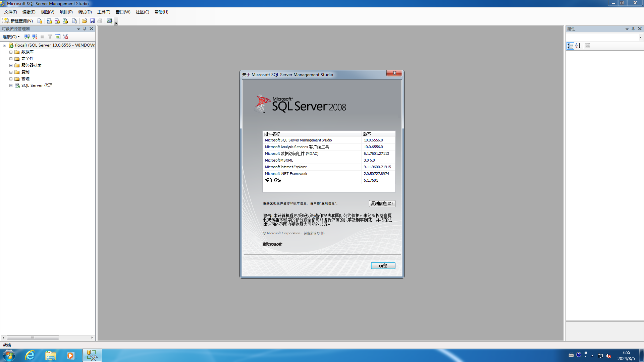Open the 视图(V) menu
Screen dimensions: 644x362
pos(47,12)
